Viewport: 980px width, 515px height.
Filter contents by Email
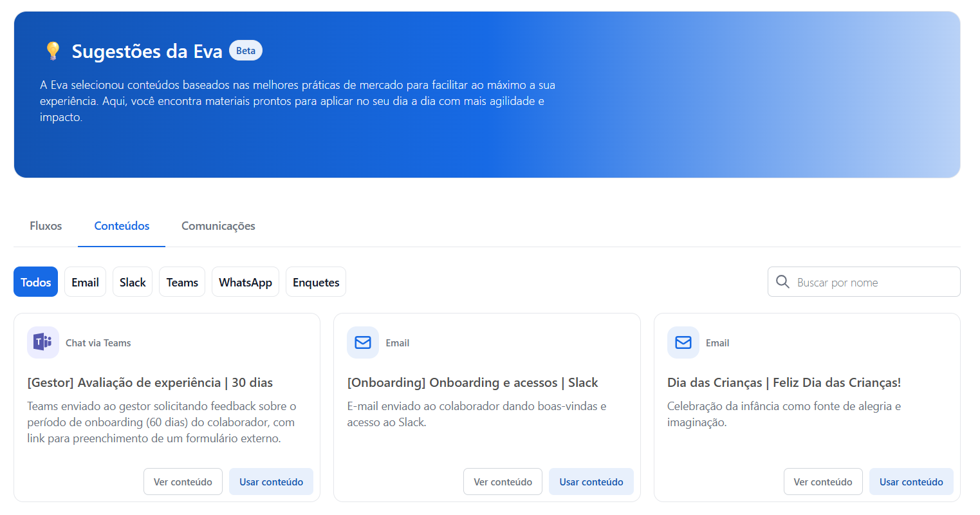85,282
